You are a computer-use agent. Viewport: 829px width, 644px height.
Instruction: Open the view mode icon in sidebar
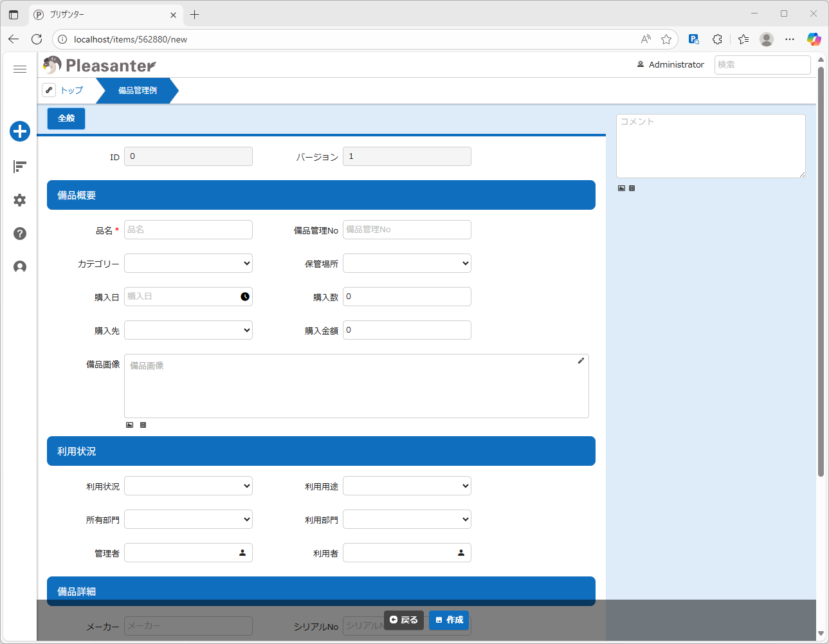pyautogui.click(x=20, y=167)
